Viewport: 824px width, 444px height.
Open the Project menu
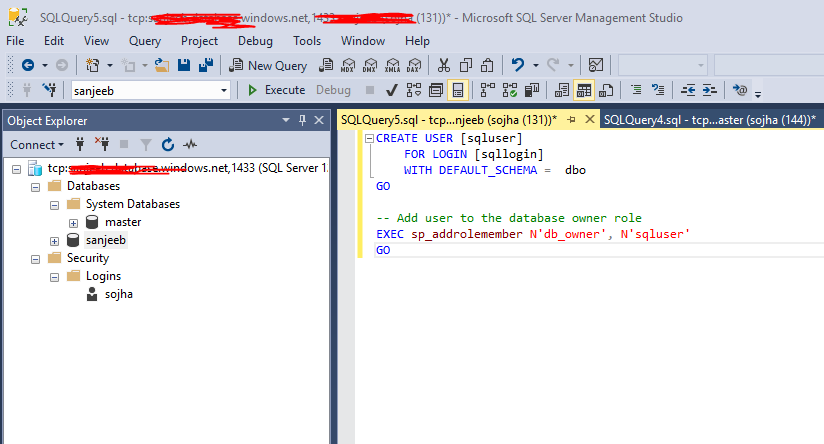[x=199, y=40]
